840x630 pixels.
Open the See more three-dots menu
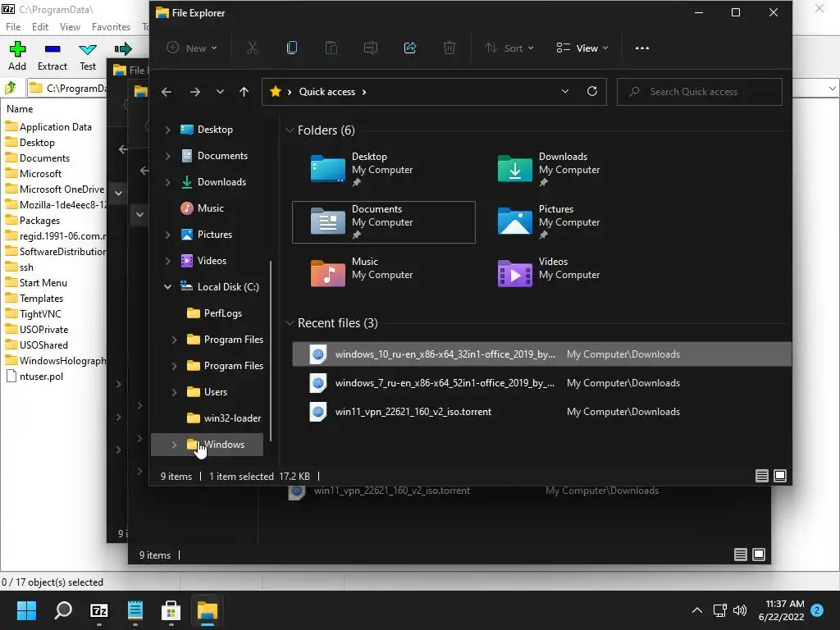641,48
